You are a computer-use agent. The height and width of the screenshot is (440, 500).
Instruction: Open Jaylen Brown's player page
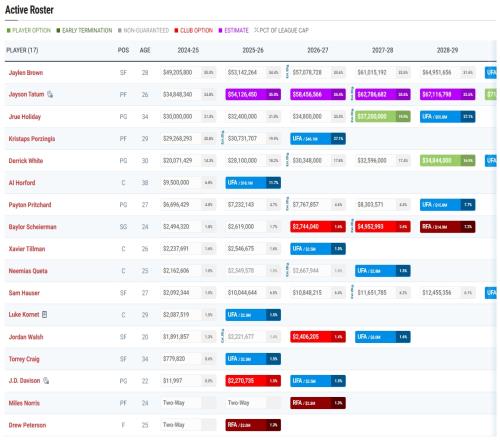tap(26, 73)
